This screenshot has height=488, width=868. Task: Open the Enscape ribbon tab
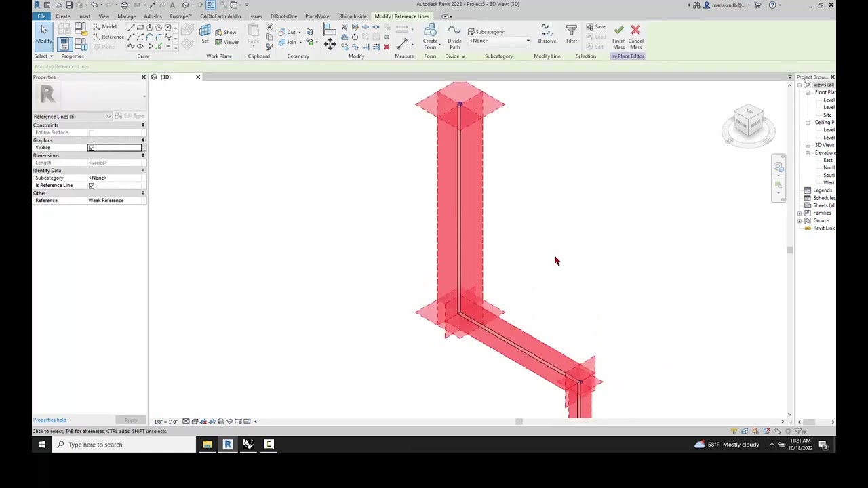pyautogui.click(x=180, y=16)
